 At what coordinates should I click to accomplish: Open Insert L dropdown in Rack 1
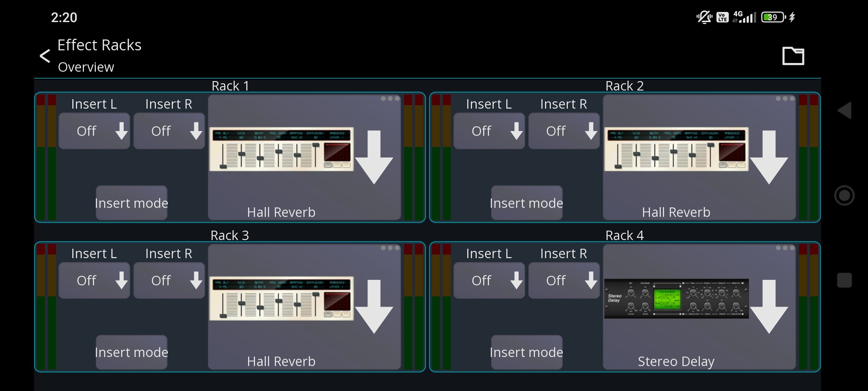[94, 131]
